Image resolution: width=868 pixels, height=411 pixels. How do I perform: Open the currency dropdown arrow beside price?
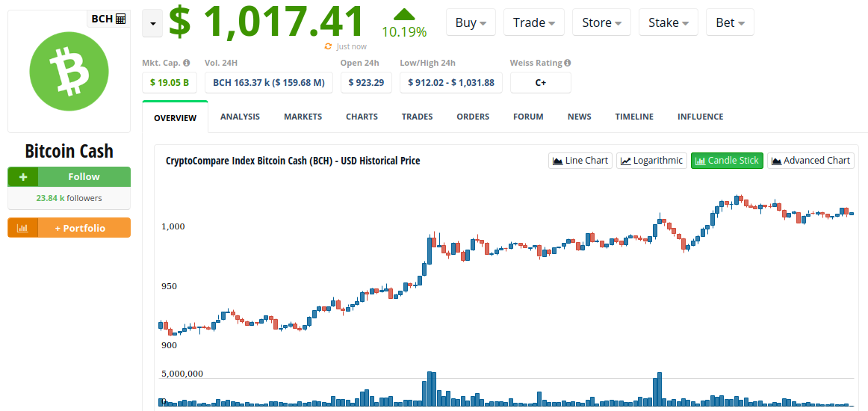tap(153, 25)
